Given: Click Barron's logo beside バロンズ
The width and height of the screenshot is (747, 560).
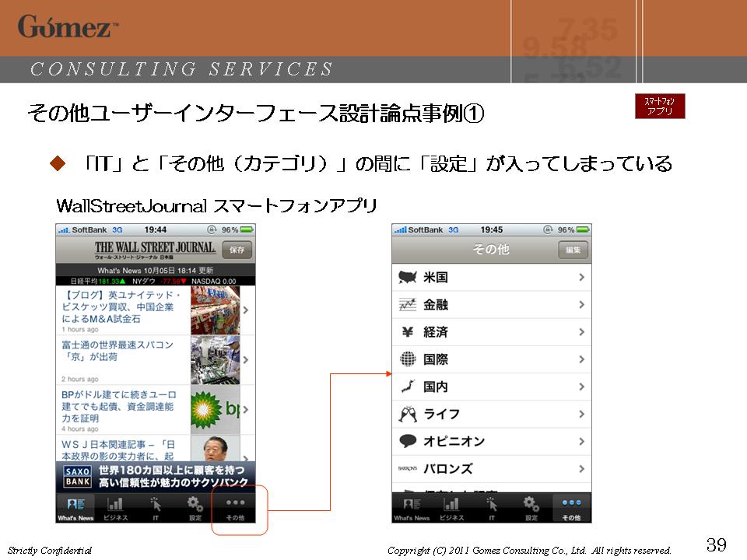Looking at the screenshot, I should 407,468.
